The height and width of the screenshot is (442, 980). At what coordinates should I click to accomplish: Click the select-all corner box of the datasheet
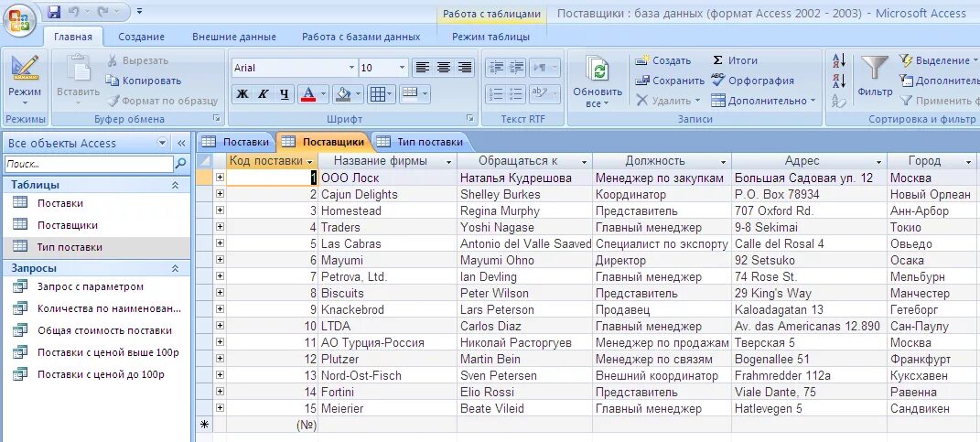point(204,161)
